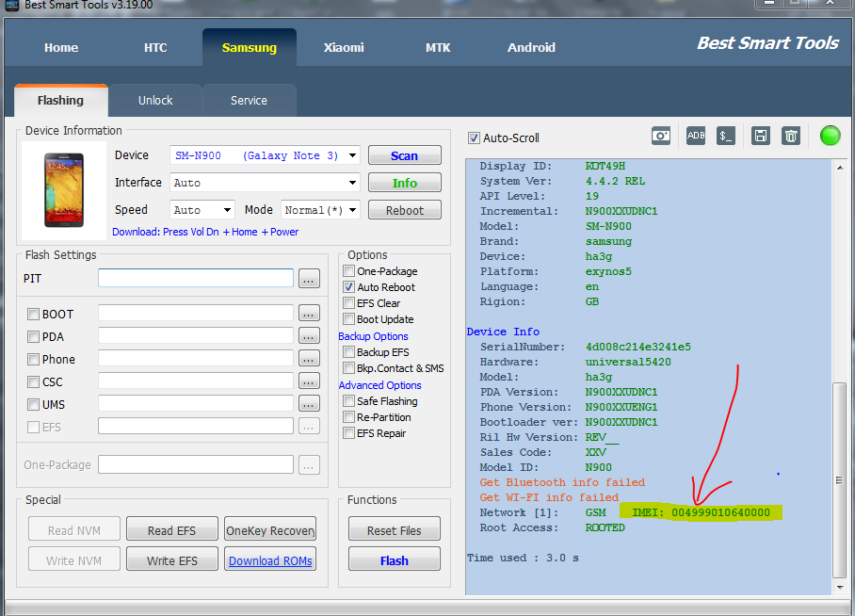855x616 pixels.
Task: Take a screenshot with the camera icon
Action: 660,136
